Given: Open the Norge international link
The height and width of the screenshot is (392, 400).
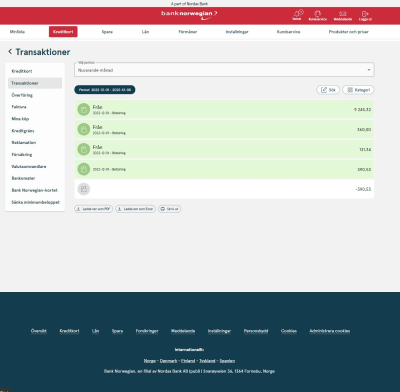Looking at the screenshot, I should (x=150, y=361).
